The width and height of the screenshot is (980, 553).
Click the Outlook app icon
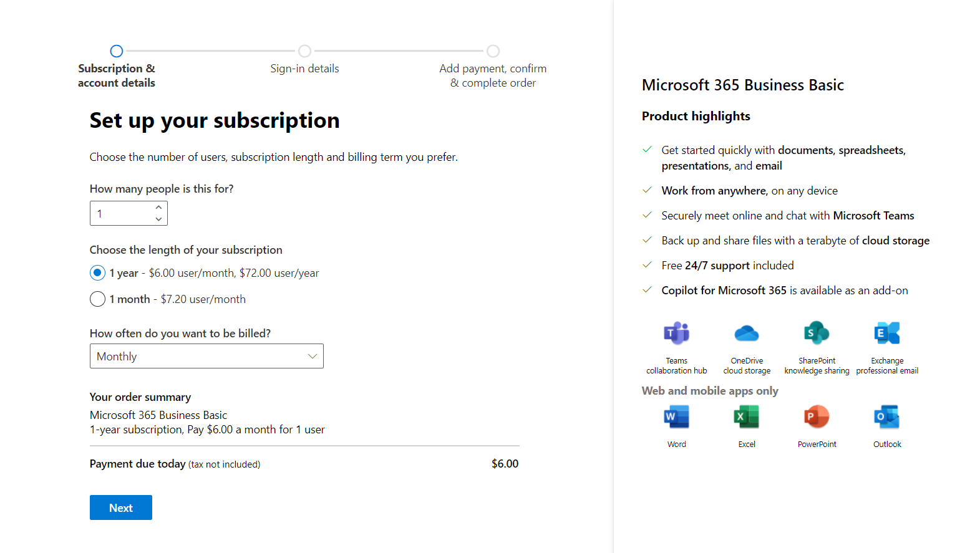pos(887,416)
